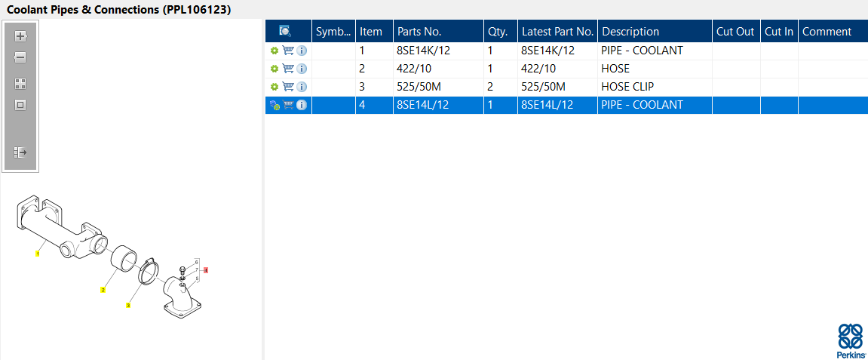Click the Qty. column header
Image resolution: width=868 pixels, height=360 pixels.
tap(498, 32)
